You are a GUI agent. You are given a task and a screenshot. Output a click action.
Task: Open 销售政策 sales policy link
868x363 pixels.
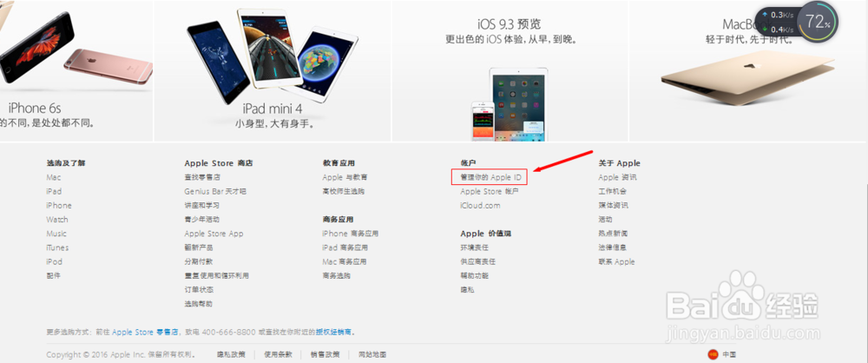[325, 354]
